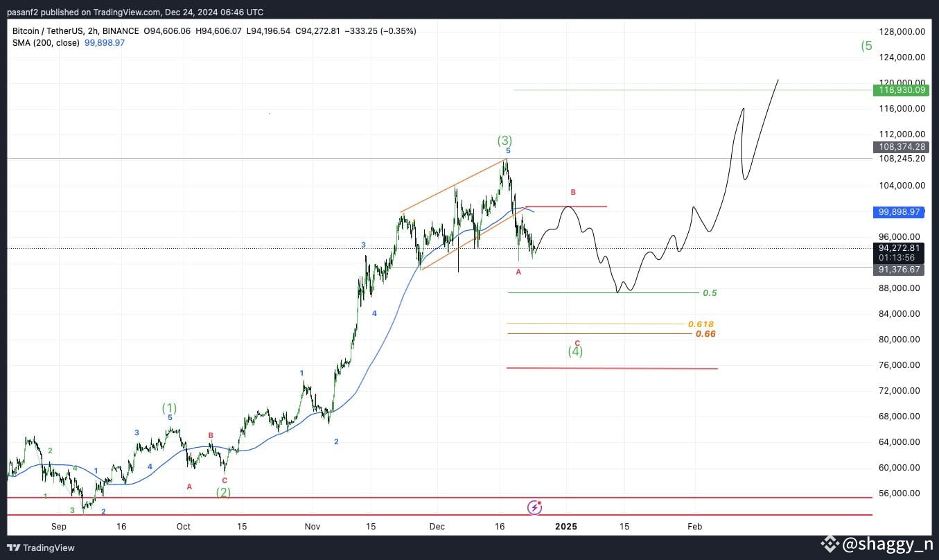The width and height of the screenshot is (939, 560).
Task: Click the 112,000.00 price axis label
Action: pos(902,134)
